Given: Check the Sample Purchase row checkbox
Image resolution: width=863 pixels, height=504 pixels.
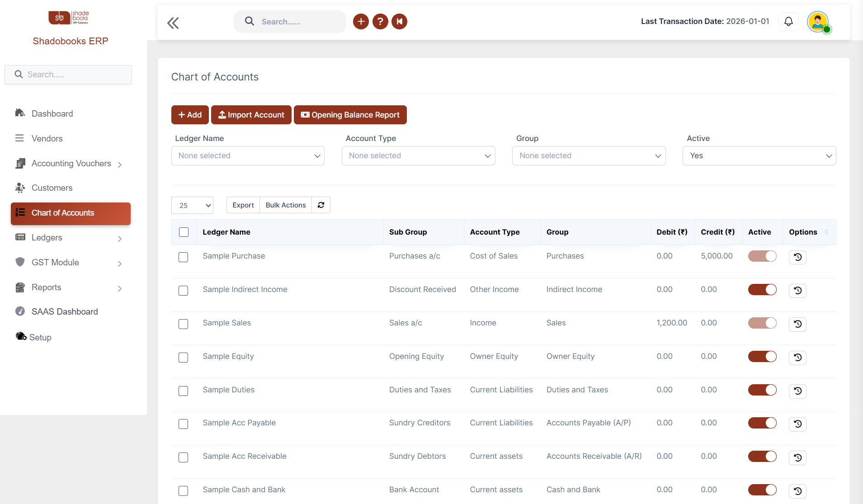Looking at the screenshot, I should click(184, 257).
